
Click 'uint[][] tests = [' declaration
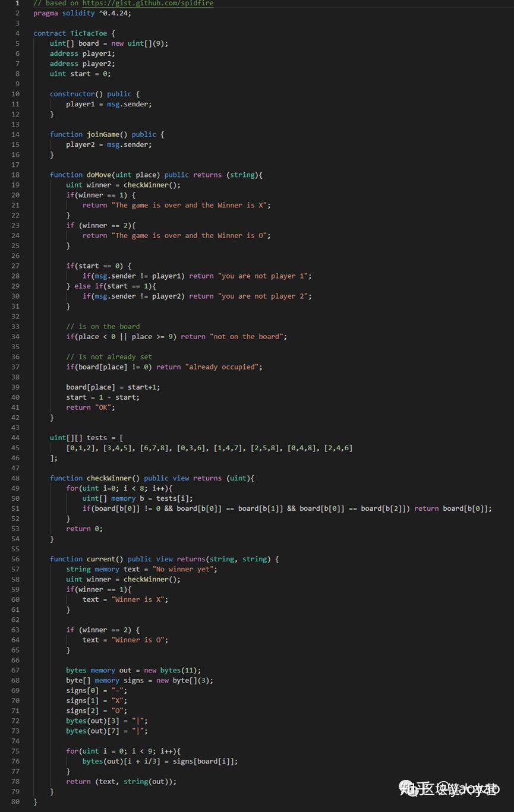(x=87, y=438)
